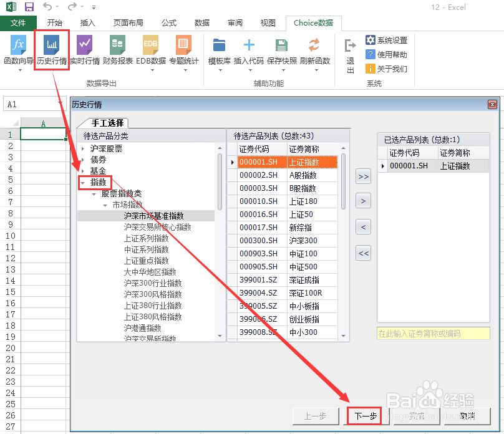
Task: Switch to the 页面布局 ribbon tab
Action: pyautogui.click(x=128, y=23)
